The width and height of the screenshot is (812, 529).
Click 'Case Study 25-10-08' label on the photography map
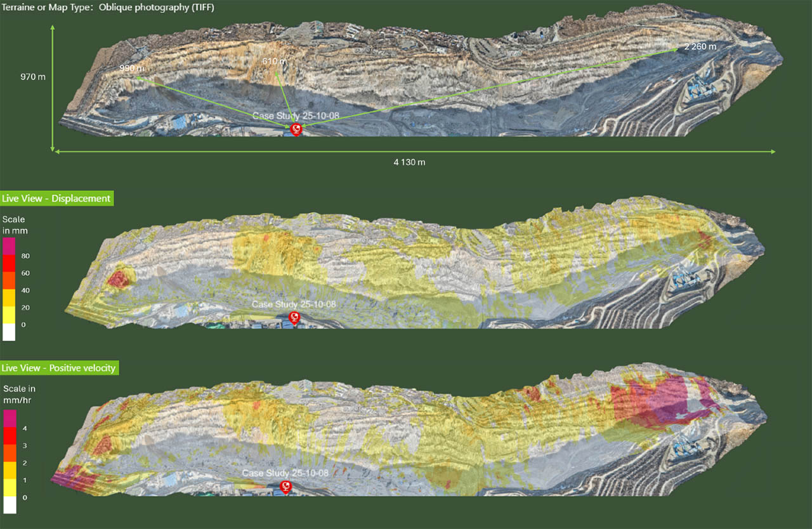tap(294, 116)
